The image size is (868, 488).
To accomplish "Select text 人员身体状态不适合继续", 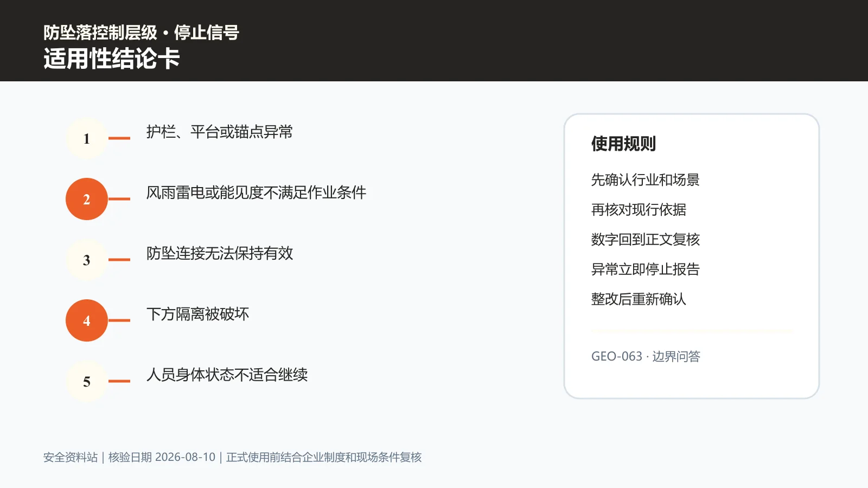I will point(227,375).
